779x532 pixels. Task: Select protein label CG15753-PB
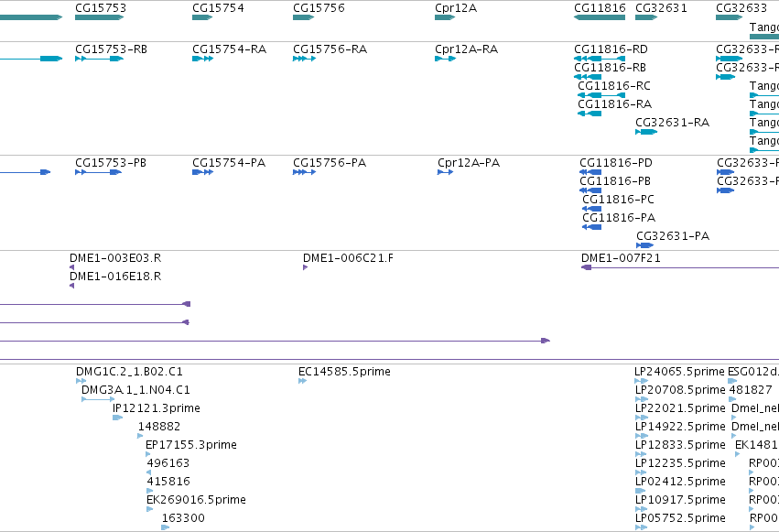(x=111, y=163)
